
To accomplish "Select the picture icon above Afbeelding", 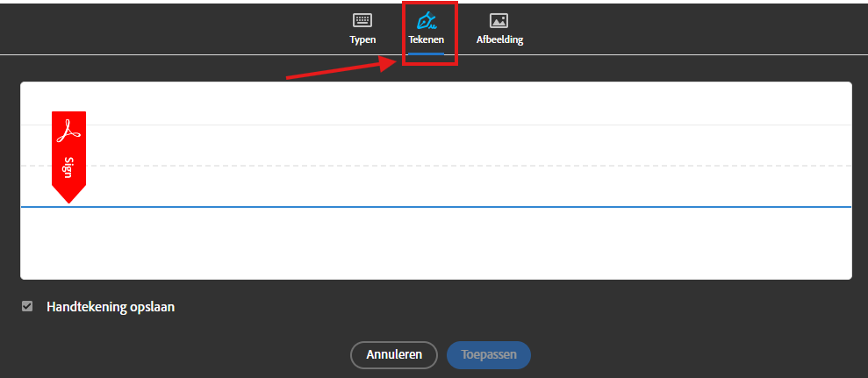I will click(x=499, y=20).
